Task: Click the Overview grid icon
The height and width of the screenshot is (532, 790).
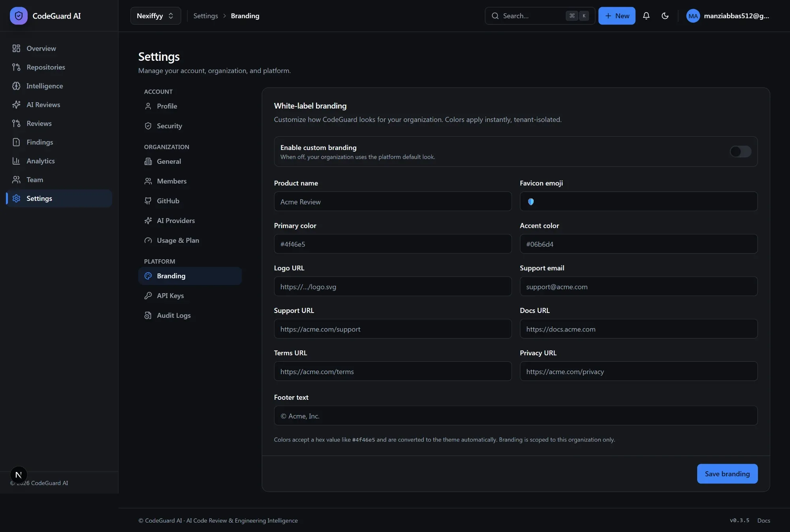Action: click(16, 49)
